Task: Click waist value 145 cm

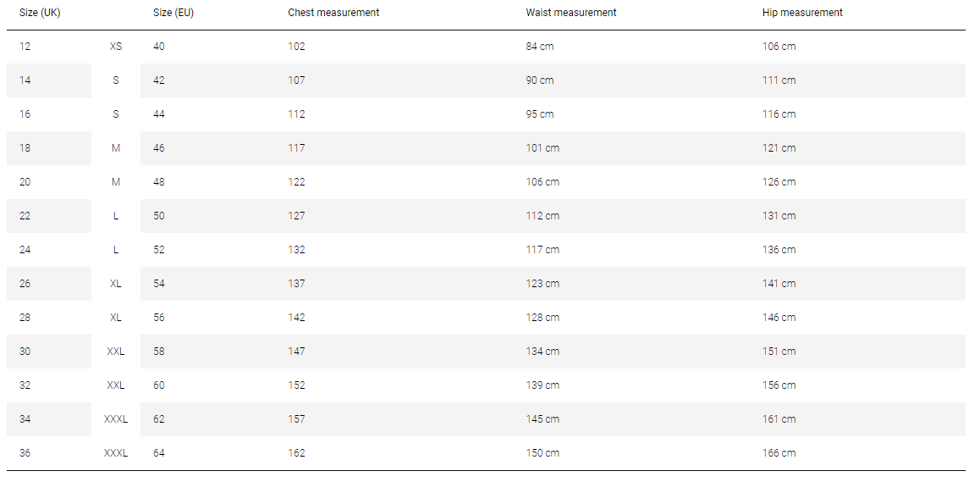Action: pyautogui.click(x=542, y=418)
